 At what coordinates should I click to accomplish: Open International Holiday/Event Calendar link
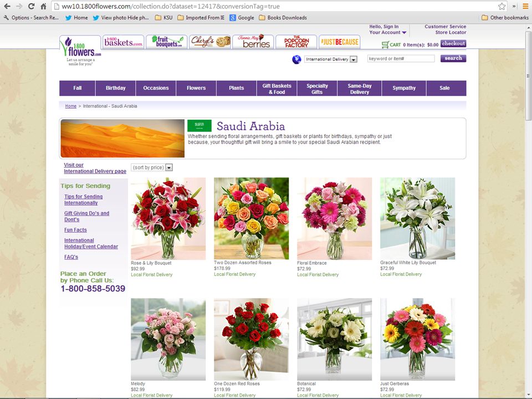point(91,243)
